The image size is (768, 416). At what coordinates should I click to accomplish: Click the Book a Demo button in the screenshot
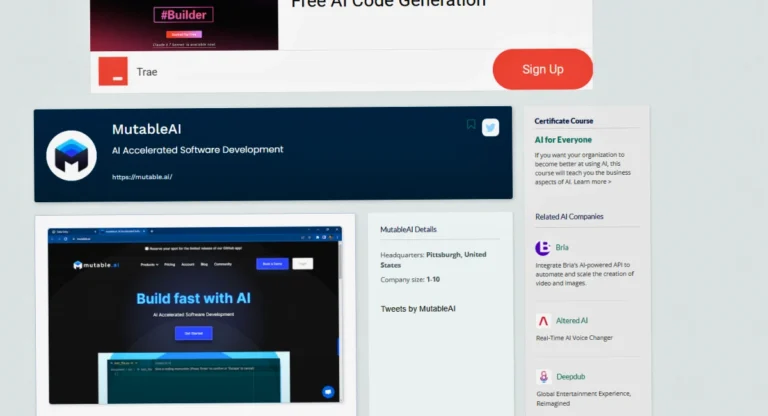pos(272,264)
